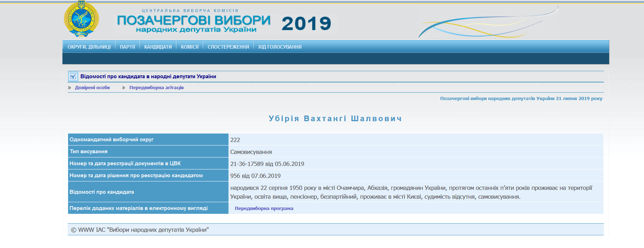Go to the КАНДИДАТИ section

158,47
